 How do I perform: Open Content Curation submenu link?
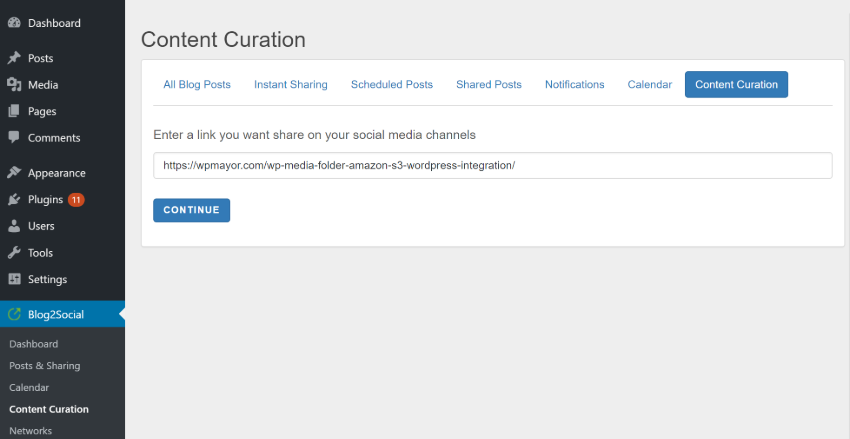49,409
